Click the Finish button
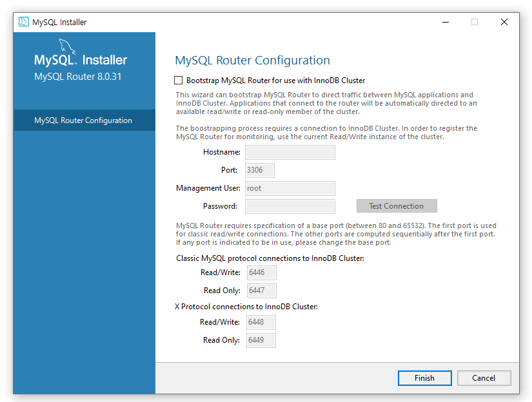Image resolution: width=532 pixels, height=402 pixels. tap(424, 378)
